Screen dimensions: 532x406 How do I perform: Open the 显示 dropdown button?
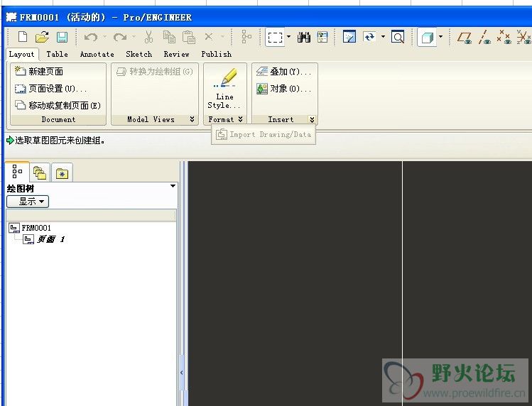point(28,202)
